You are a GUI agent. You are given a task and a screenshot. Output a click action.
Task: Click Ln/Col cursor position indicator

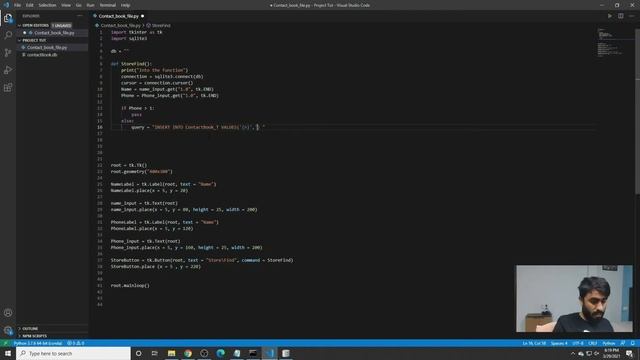(534, 343)
